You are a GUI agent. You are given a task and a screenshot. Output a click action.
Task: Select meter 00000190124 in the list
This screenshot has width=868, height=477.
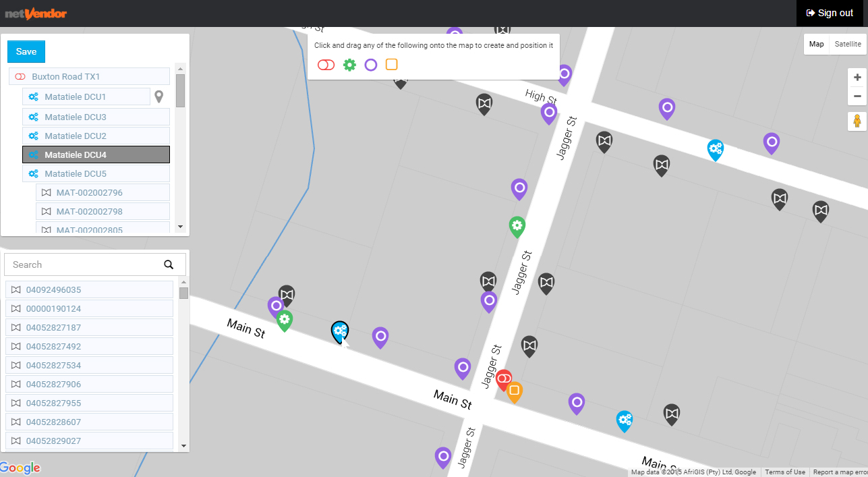(90, 309)
